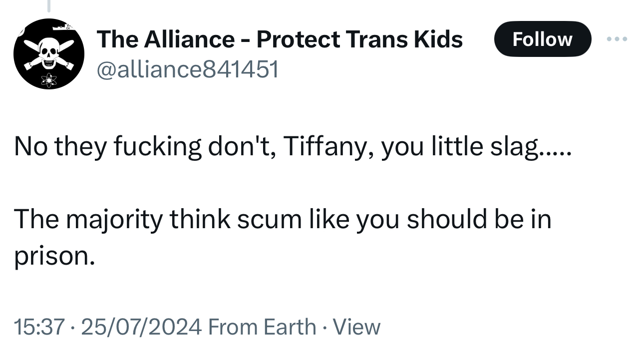Click the atom symbol in the avatar
Image resolution: width=644 pixels, height=364 pixels.
(x=49, y=79)
